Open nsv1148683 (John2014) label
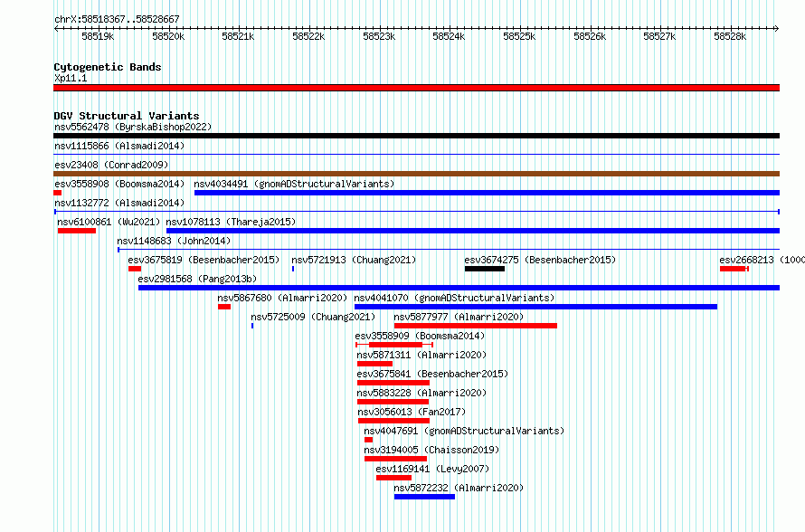805x532 pixels. pyautogui.click(x=174, y=241)
